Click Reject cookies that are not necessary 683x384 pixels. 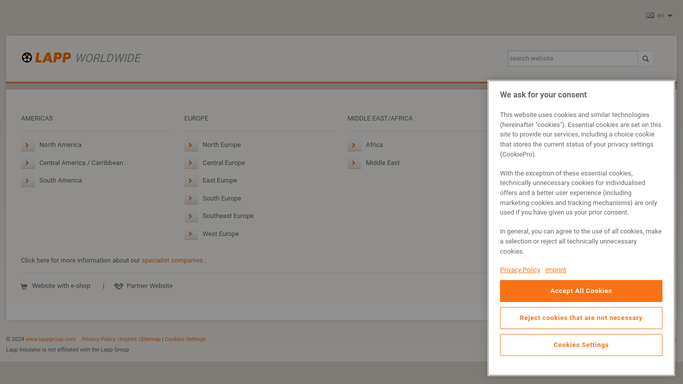pyautogui.click(x=581, y=318)
